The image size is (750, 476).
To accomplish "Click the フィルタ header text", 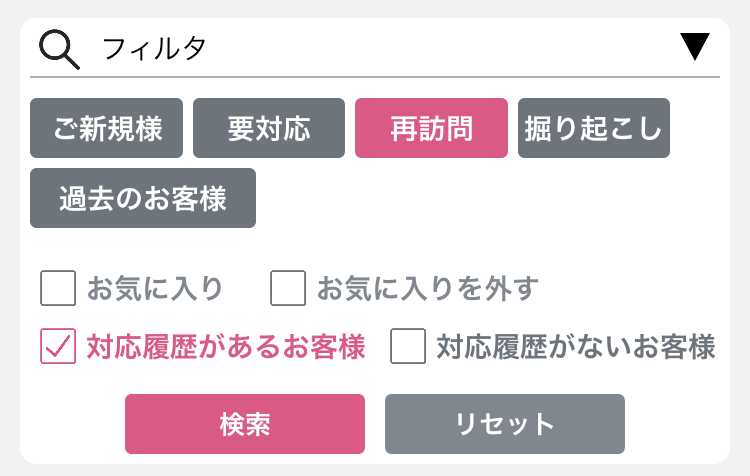I will (154, 49).
